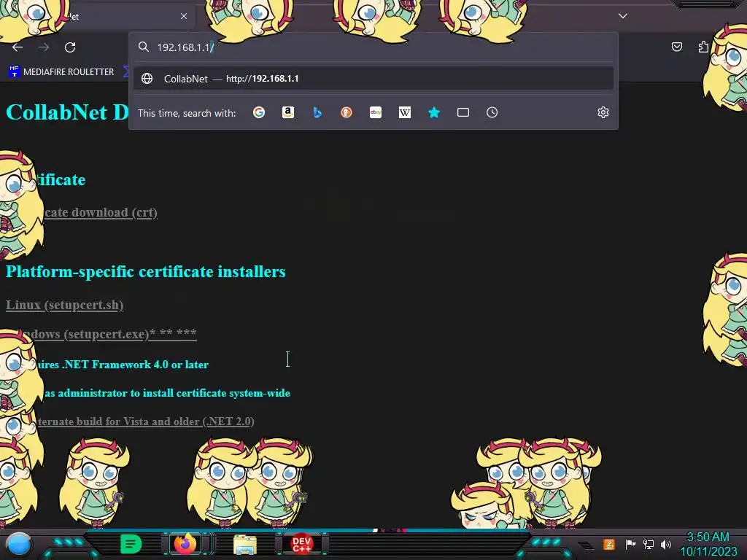Open the volume speaker tray icon
The height and width of the screenshot is (560, 747).
(x=666, y=544)
